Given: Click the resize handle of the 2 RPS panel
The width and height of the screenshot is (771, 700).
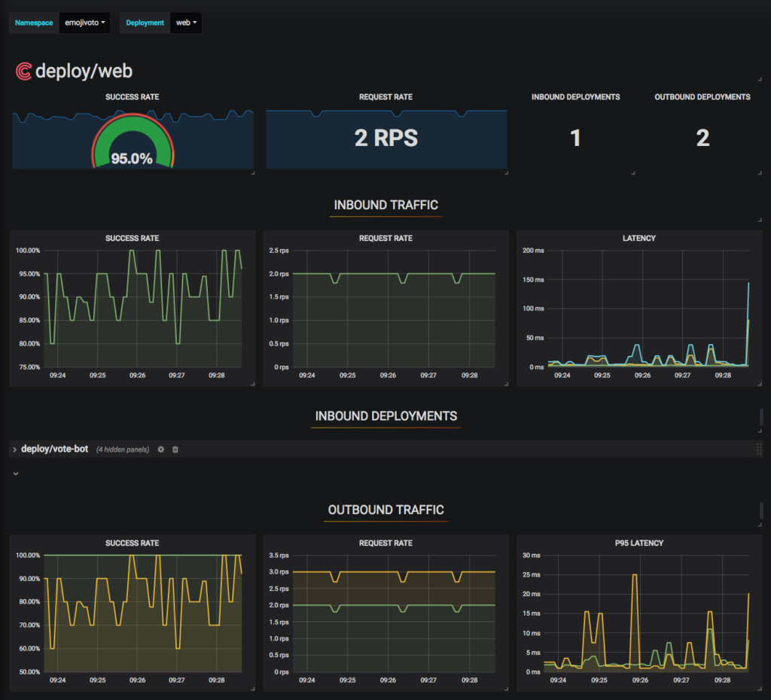Looking at the screenshot, I should [x=506, y=172].
